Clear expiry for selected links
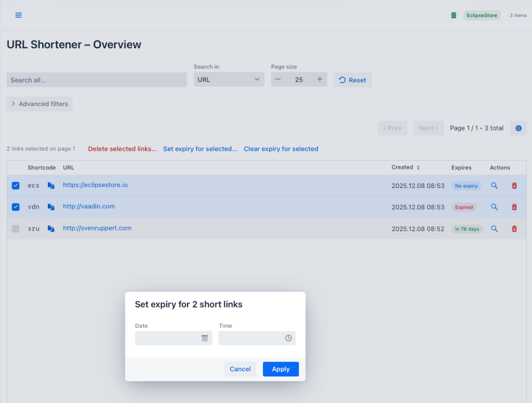The image size is (532, 403). tap(281, 149)
